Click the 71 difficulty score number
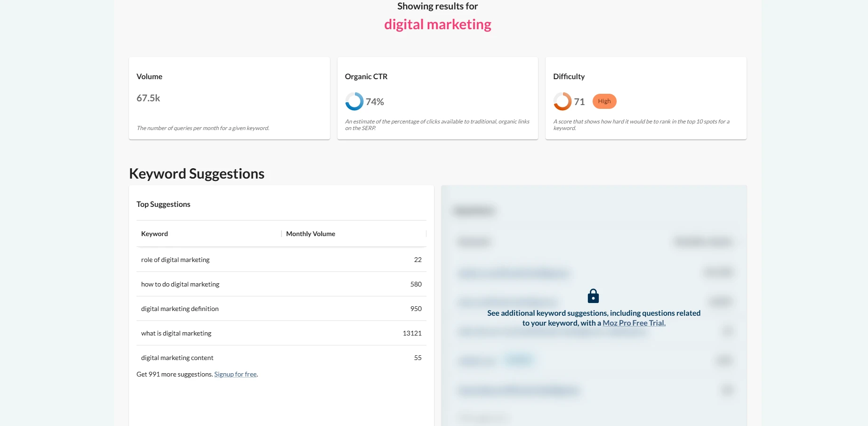The height and width of the screenshot is (426, 868). point(579,102)
